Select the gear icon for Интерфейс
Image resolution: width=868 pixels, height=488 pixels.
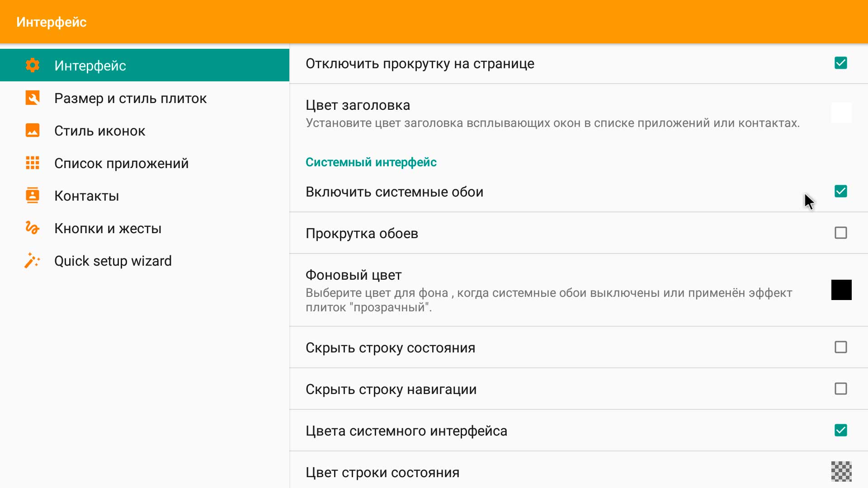32,65
